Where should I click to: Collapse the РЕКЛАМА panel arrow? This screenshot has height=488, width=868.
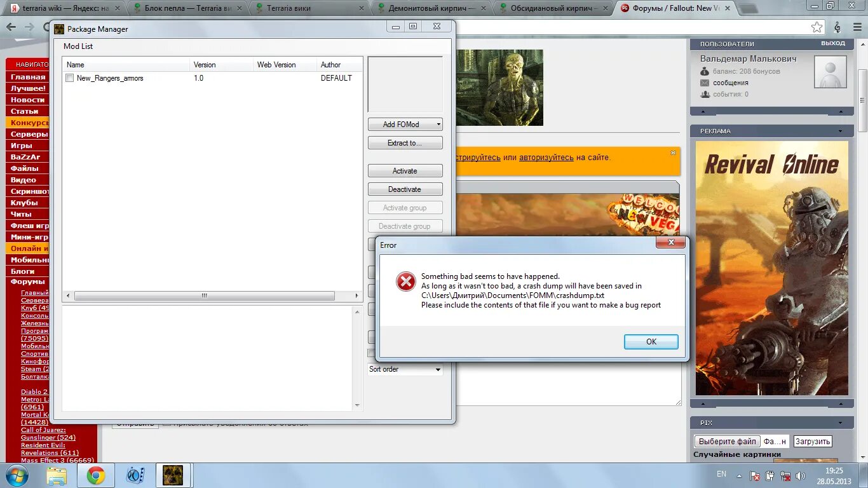(840, 132)
